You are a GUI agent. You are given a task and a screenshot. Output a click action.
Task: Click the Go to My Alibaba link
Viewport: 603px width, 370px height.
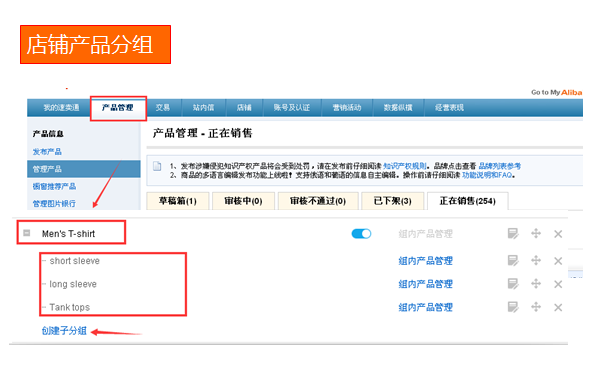tap(556, 92)
